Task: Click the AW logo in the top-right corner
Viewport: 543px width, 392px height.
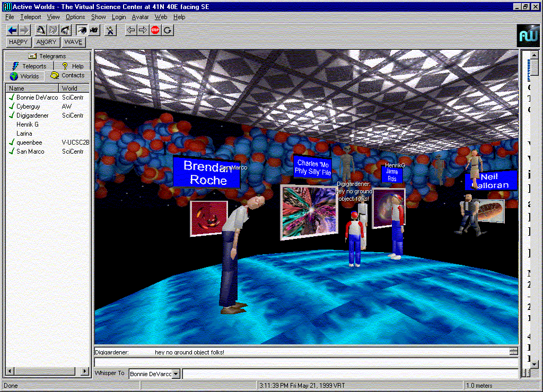Action: pos(528,35)
